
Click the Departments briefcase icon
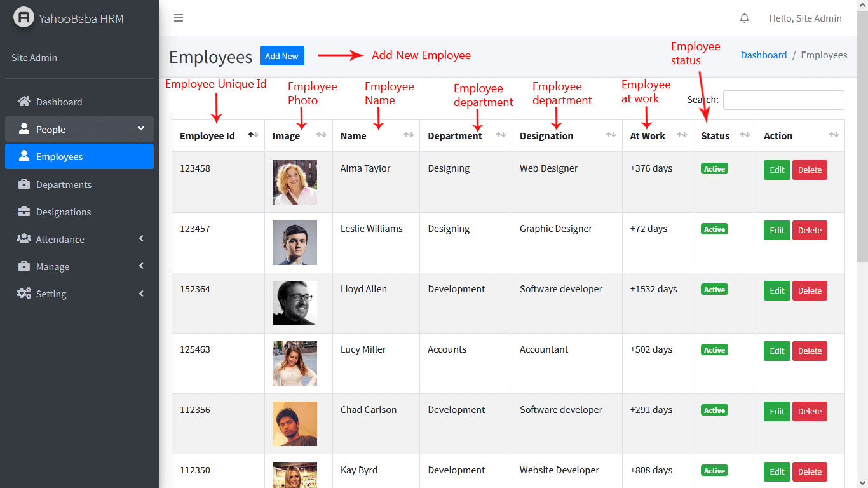point(24,185)
